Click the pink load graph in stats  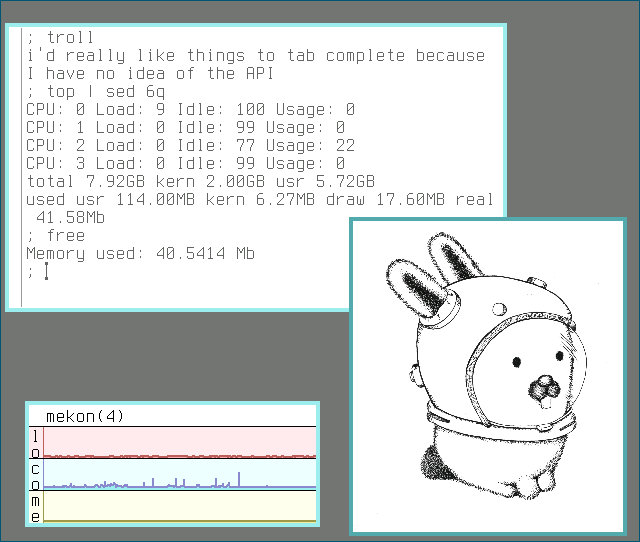click(180, 442)
